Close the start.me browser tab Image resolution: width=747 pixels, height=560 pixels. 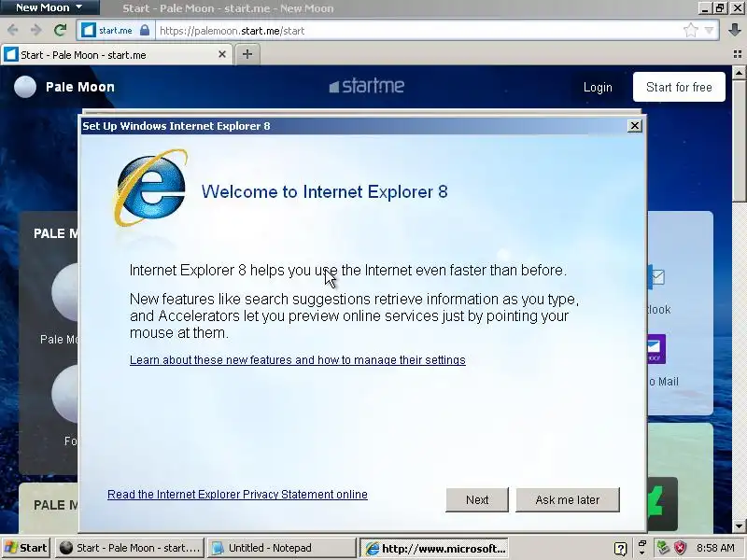click(222, 54)
